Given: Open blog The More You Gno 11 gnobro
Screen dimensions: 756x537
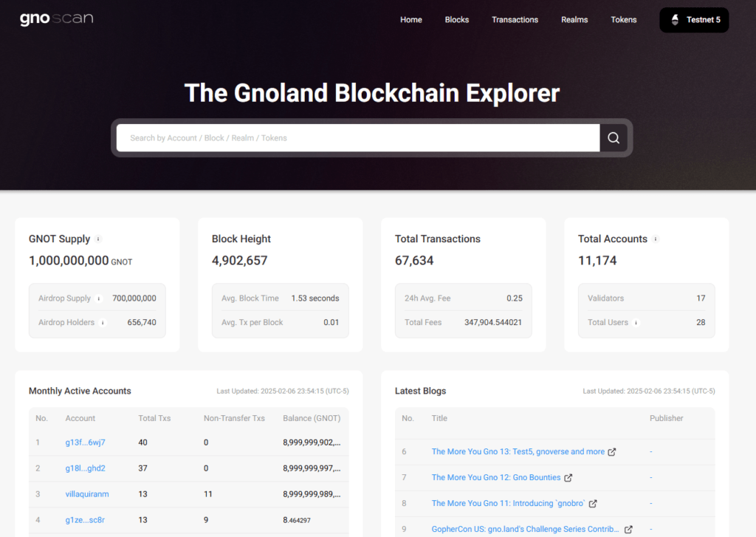Looking at the screenshot, I should click(508, 503).
